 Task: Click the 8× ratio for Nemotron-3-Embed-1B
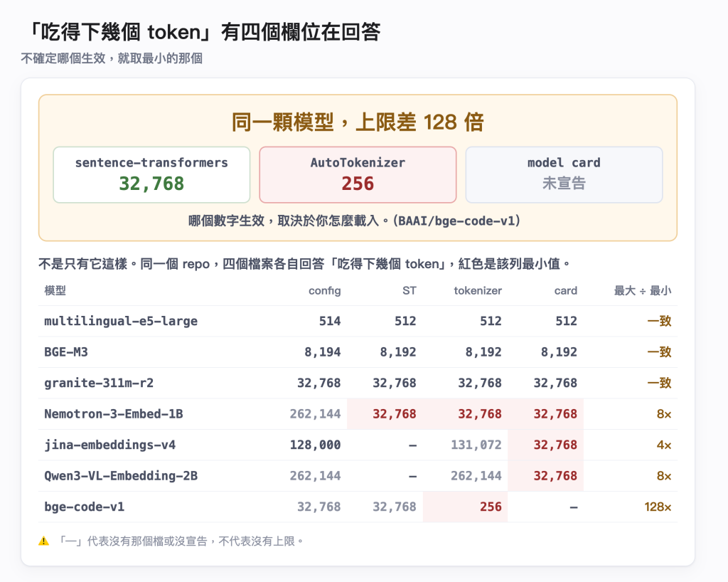[x=664, y=414]
